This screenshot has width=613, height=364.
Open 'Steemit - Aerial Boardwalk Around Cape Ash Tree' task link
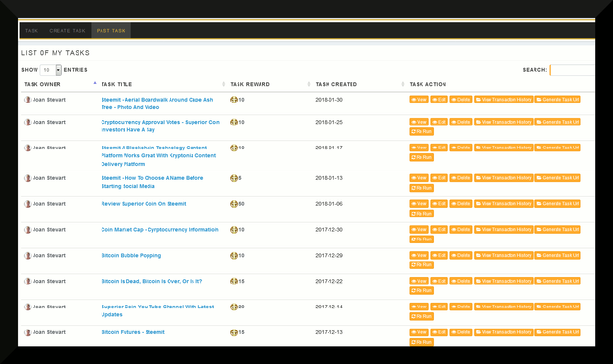coord(157,103)
